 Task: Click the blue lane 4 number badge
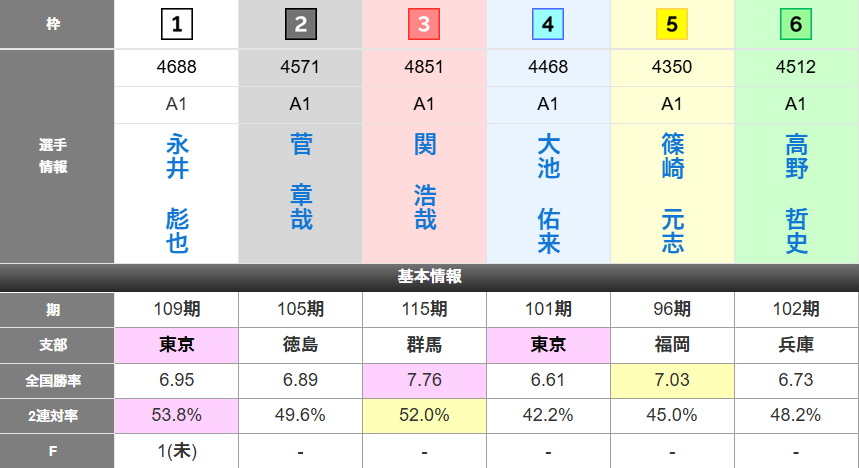click(548, 24)
